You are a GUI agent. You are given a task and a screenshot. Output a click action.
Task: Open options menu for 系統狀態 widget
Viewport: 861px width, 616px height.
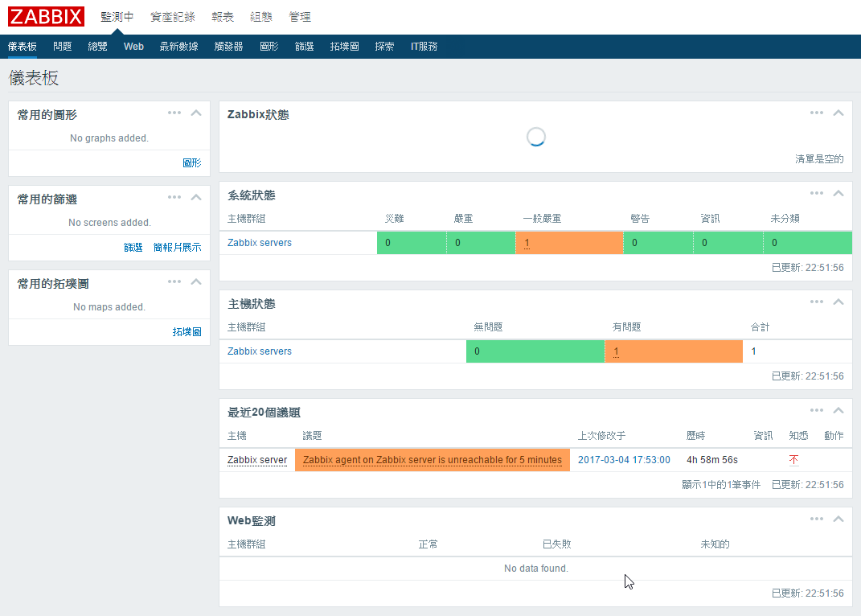[x=817, y=193]
